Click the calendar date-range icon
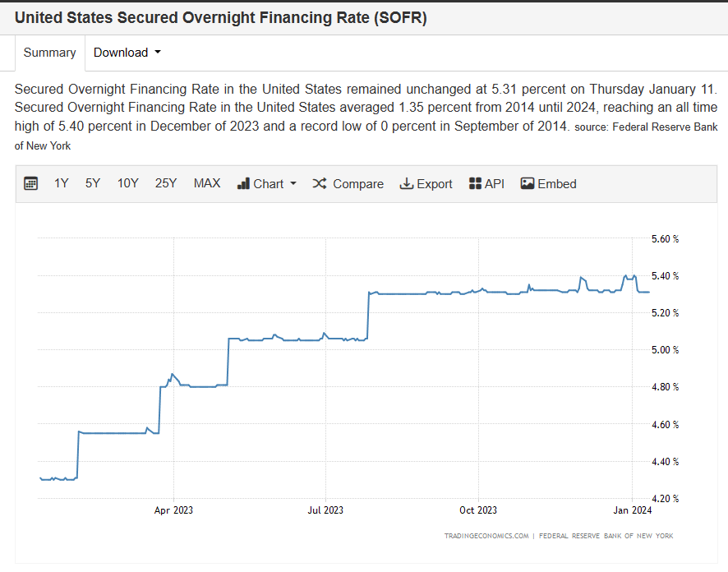 30,183
